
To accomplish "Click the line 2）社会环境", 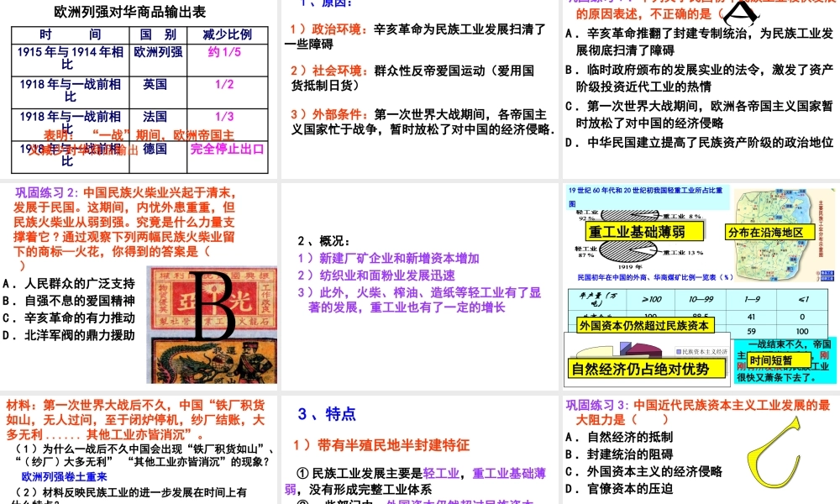I will point(412,77).
